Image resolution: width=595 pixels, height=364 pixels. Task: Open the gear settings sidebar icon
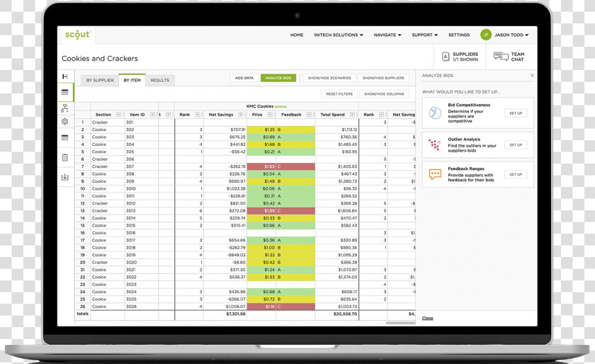65,122
